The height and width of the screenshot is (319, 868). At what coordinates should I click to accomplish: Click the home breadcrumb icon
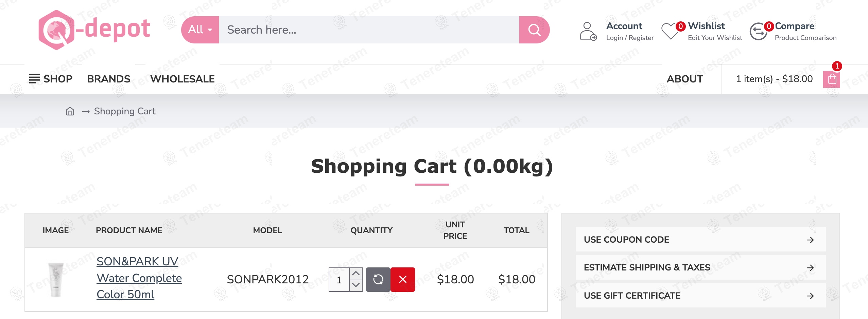pyautogui.click(x=70, y=111)
